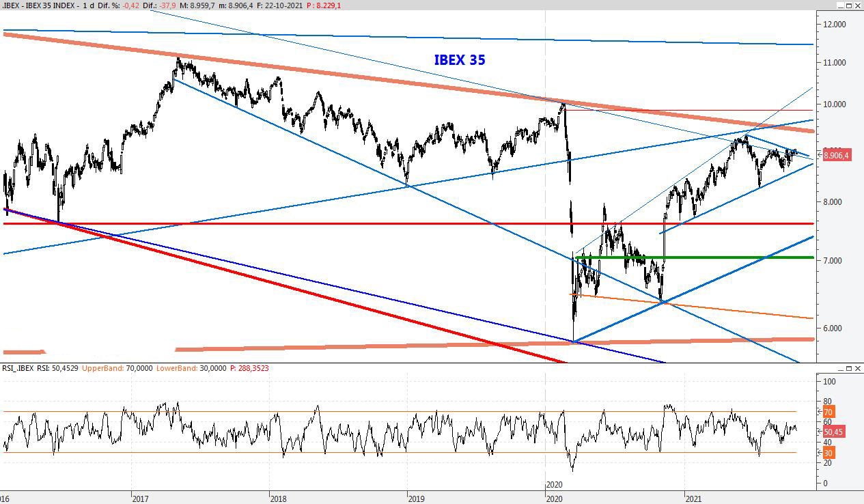Click the IBEX 35 chart title text
The height and width of the screenshot is (504, 864).
pos(460,60)
